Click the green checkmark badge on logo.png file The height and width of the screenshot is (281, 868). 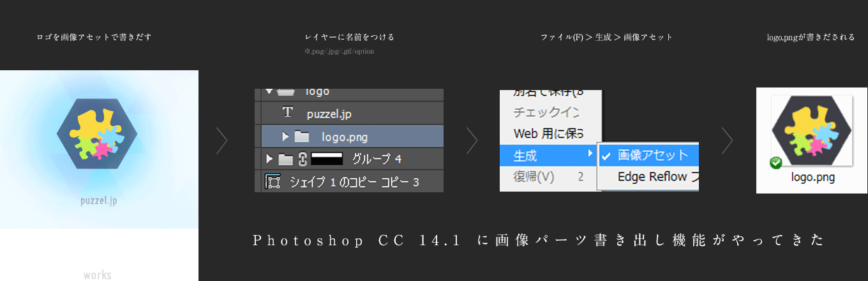point(776,163)
